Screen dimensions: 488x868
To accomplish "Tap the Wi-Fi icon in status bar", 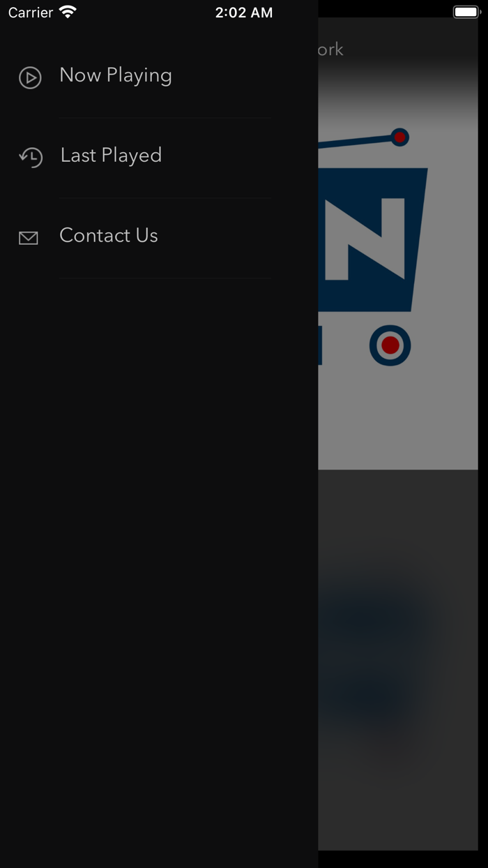I will (x=68, y=12).
